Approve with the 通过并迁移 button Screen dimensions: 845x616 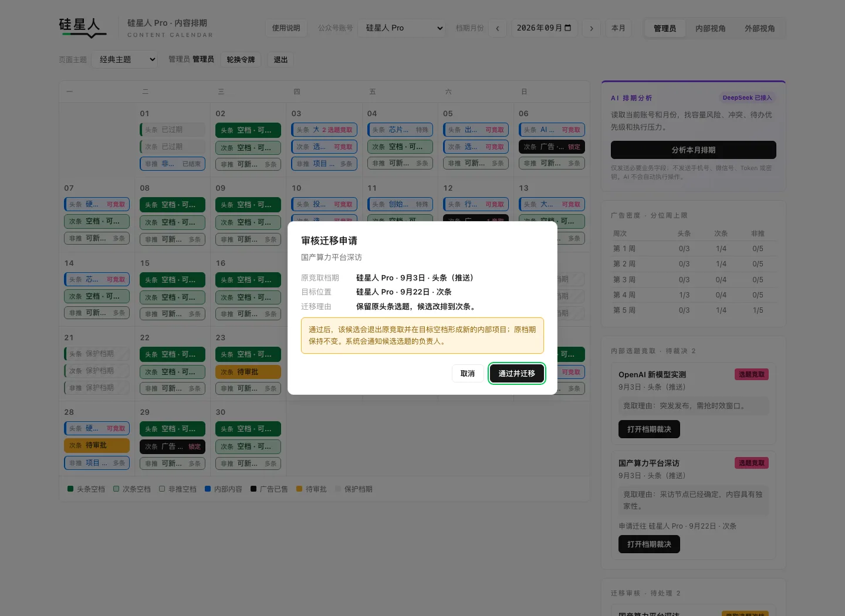click(517, 373)
